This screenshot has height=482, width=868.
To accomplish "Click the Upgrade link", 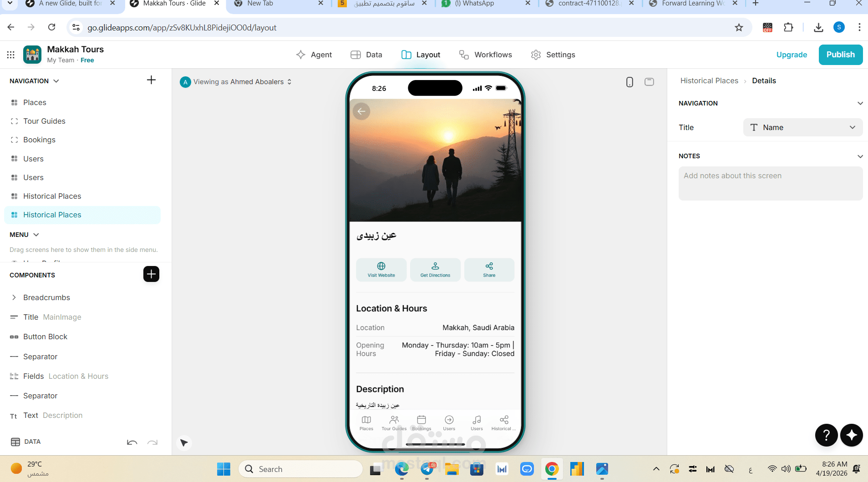I will (x=792, y=55).
